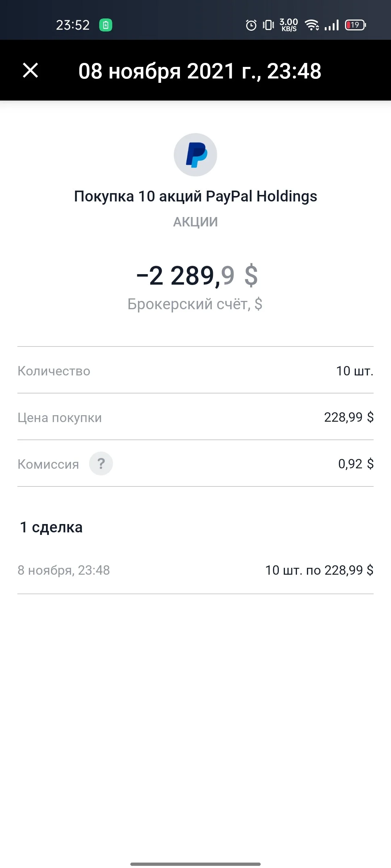
Task: Tap the 1 сделка section header
Action: [x=51, y=527]
